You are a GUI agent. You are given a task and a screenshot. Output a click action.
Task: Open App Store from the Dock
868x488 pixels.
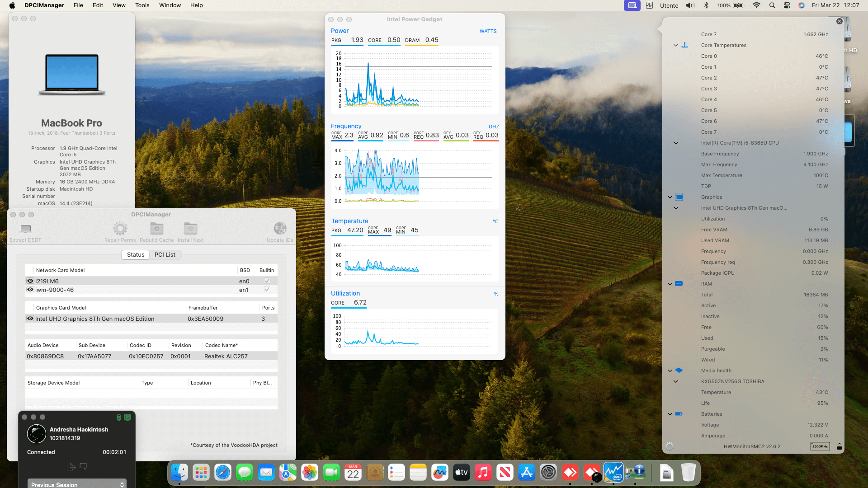[x=527, y=473]
